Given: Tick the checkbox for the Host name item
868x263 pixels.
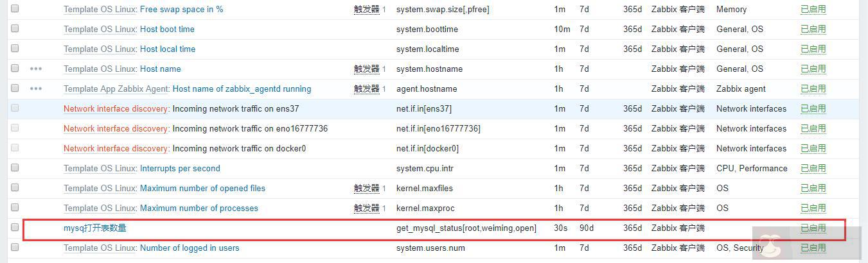Looking at the screenshot, I should [x=15, y=69].
